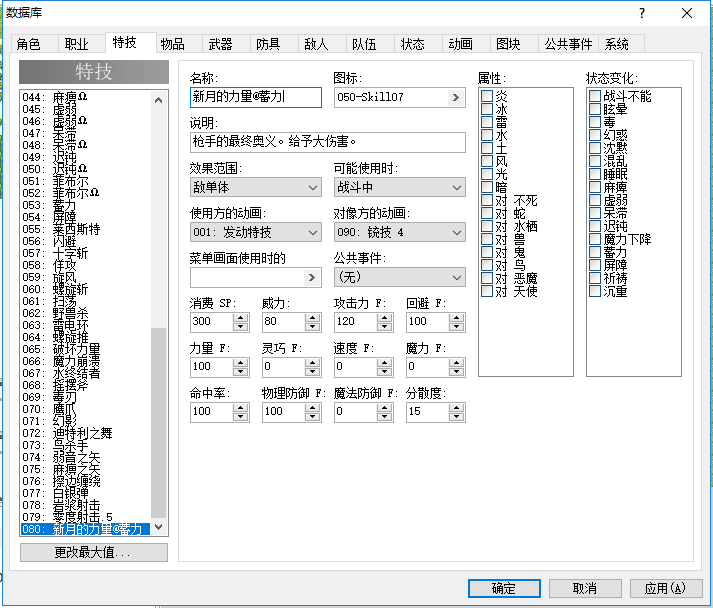Toggle 战斗不能 state change checkbox
The height and width of the screenshot is (608, 713).
595,96
